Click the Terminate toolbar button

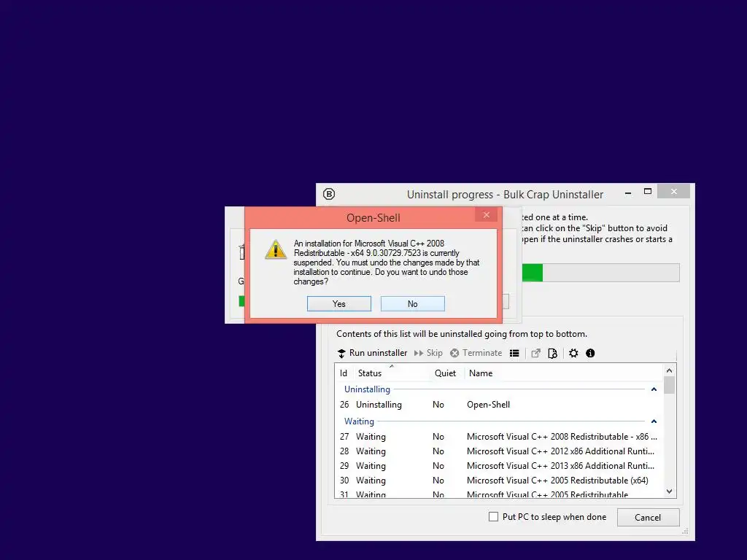[476, 353]
